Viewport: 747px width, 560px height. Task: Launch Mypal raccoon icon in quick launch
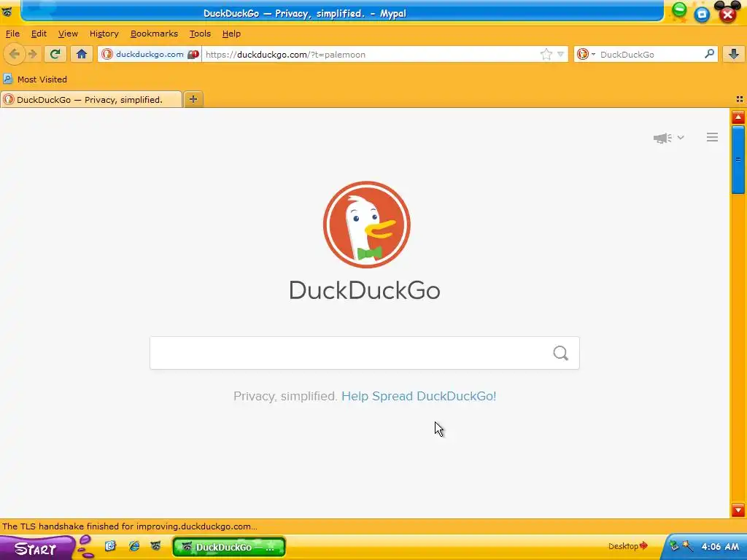pyautogui.click(x=156, y=545)
